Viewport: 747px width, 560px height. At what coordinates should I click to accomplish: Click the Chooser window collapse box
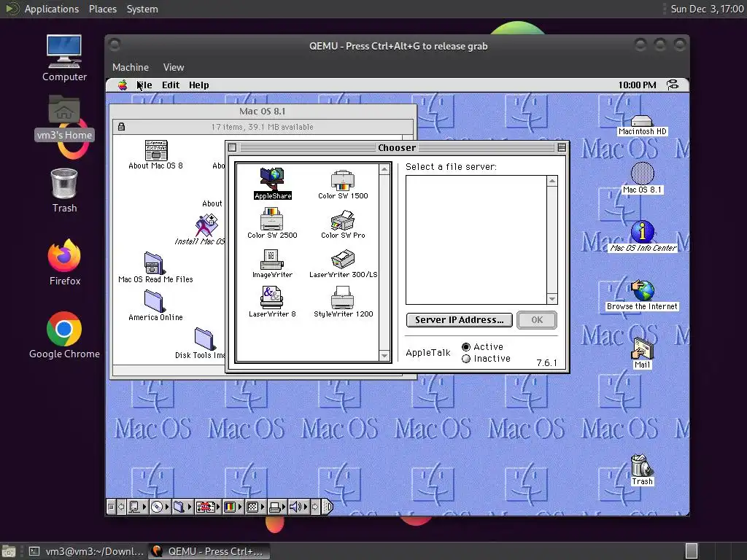click(x=562, y=147)
